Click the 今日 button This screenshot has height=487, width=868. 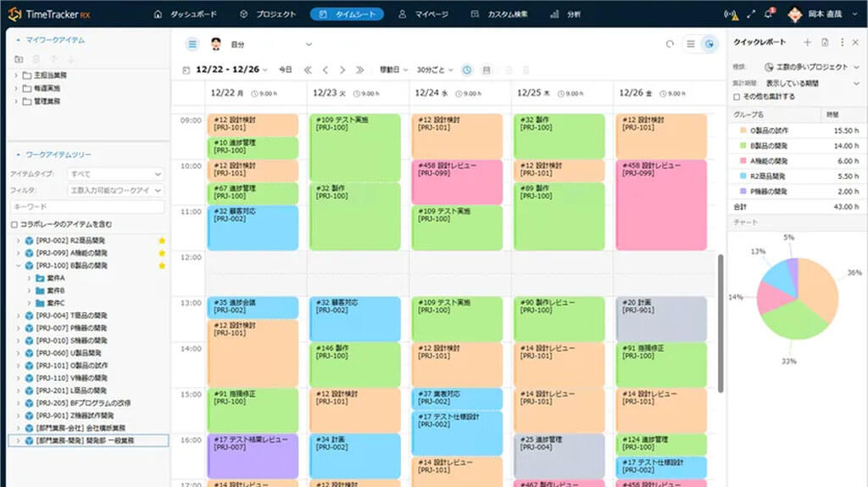285,70
